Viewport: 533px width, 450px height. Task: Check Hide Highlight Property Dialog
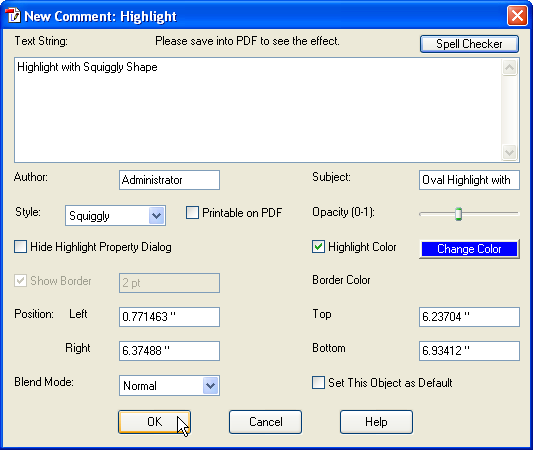click(x=20, y=247)
